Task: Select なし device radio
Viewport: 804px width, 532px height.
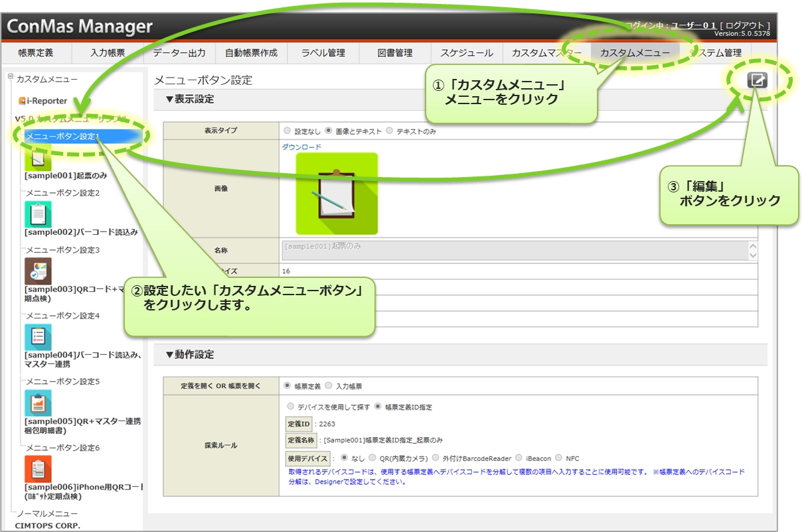Action: [x=344, y=458]
